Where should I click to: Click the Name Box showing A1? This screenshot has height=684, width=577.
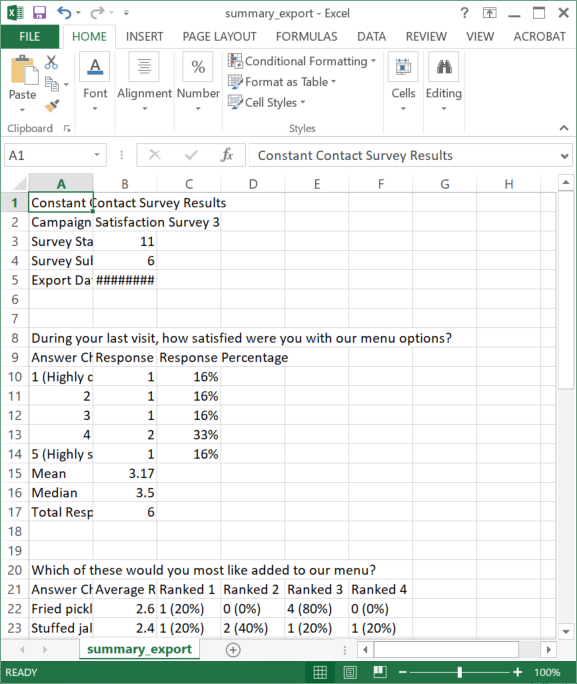pyautogui.click(x=48, y=155)
